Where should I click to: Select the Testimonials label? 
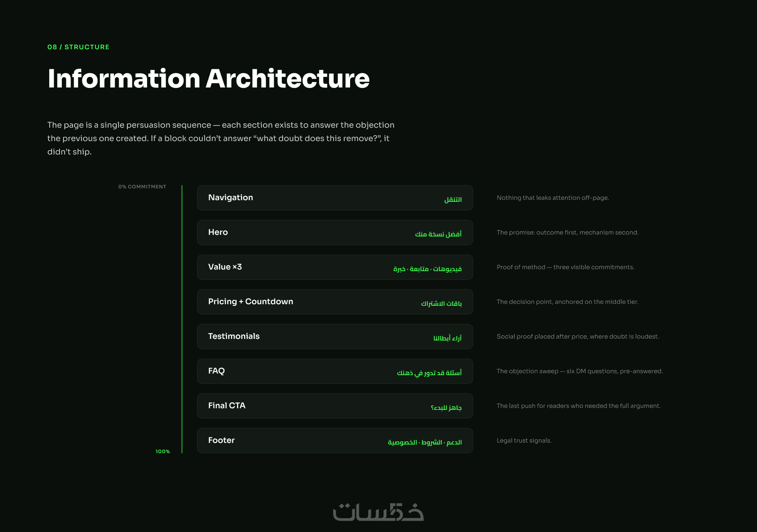click(x=234, y=336)
